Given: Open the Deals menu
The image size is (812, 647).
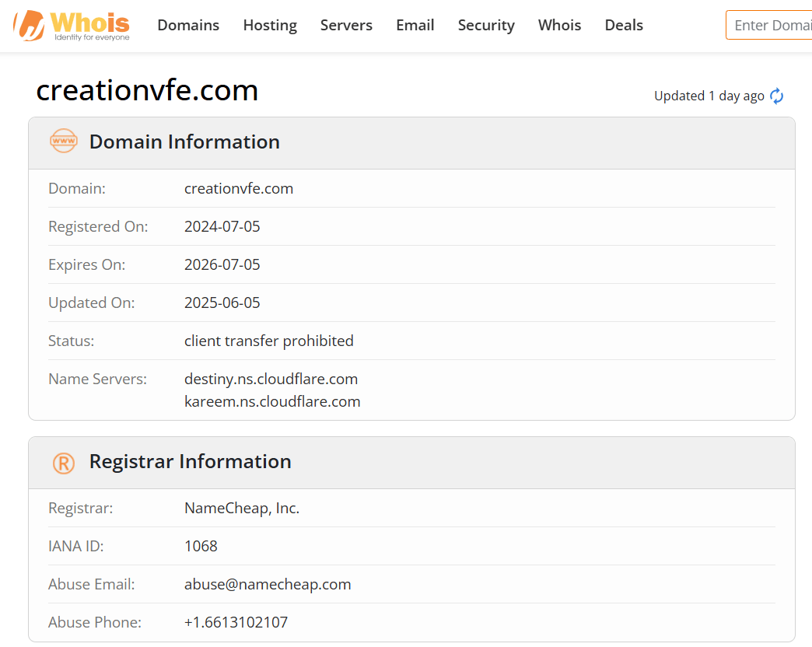Looking at the screenshot, I should [x=624, y=25].
